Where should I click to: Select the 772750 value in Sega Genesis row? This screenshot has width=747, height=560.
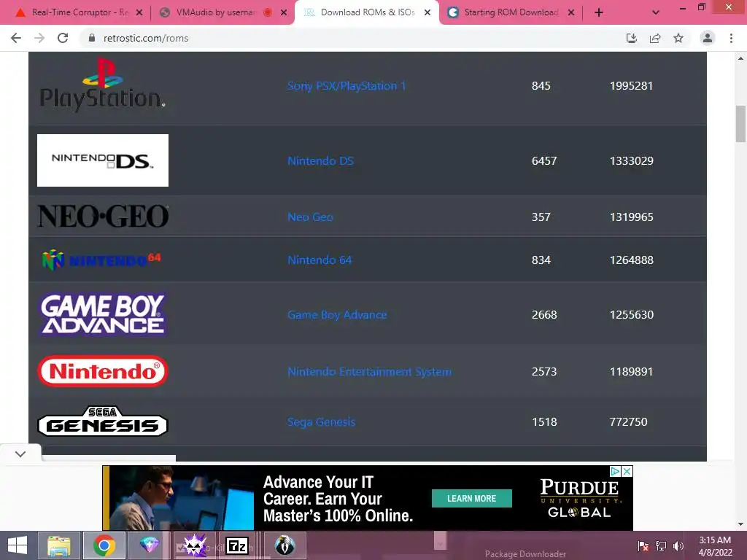628,422
